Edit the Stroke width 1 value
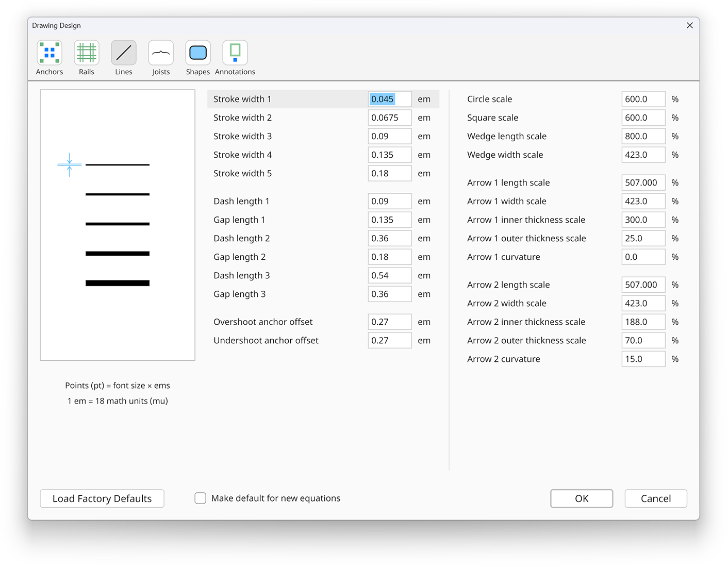Viewport: 728px width, 567px height. coord(389,98)
